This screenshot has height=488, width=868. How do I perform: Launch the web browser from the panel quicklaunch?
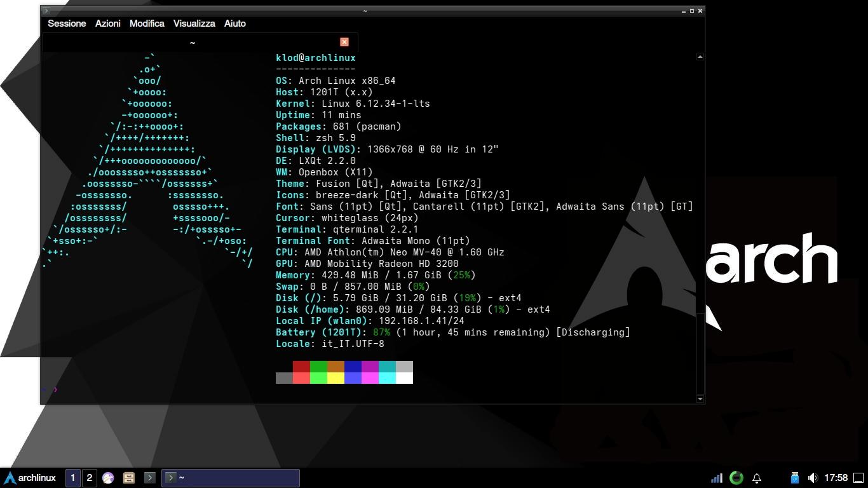[108, 478]
